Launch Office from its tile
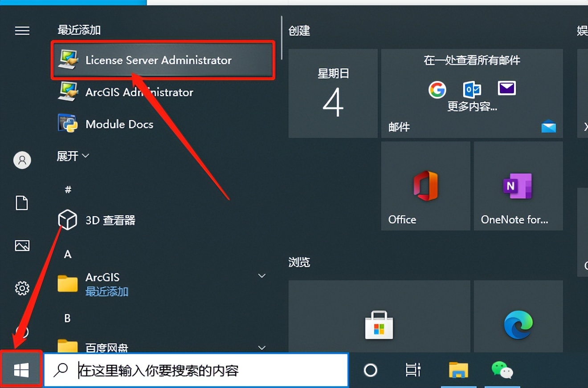 point(425,186)
